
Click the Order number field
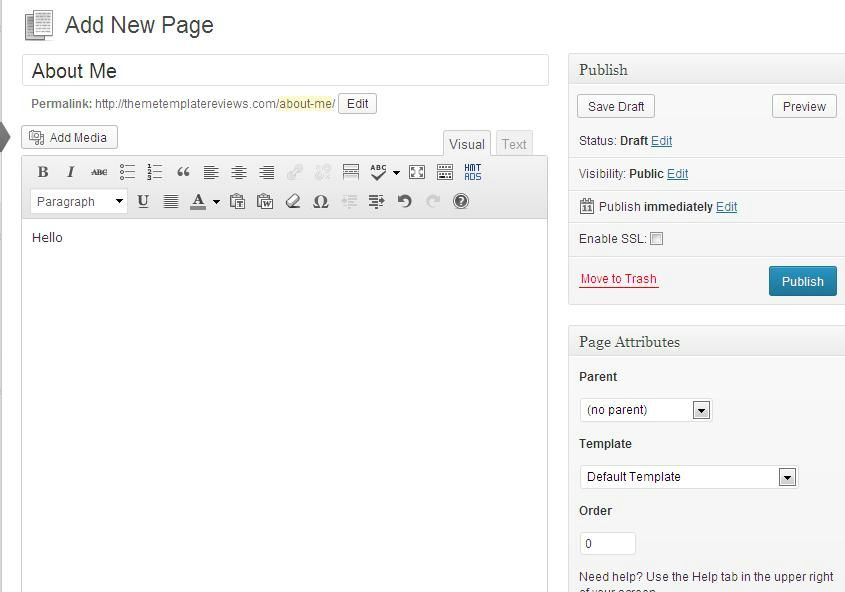coord(607,543)
